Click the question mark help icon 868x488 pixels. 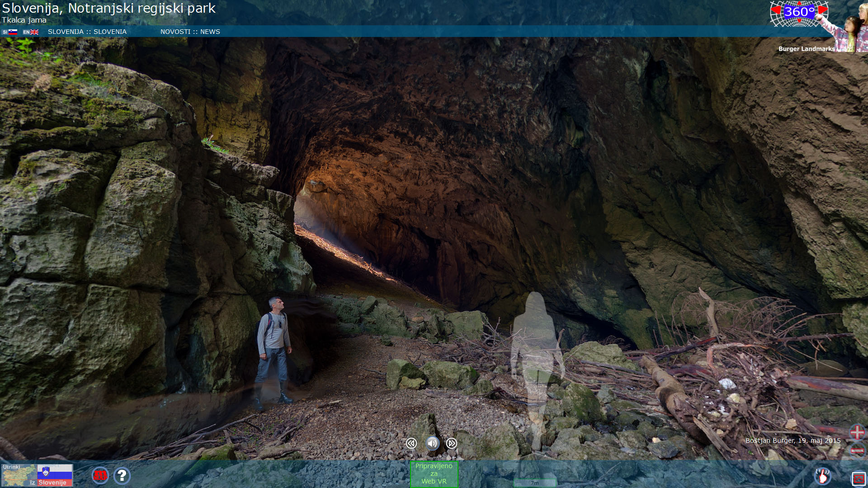pos(122,475)
